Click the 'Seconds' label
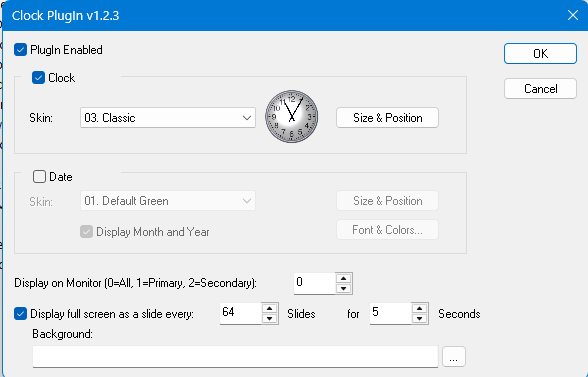Screen dimensions: 588x377 point(459,314)
